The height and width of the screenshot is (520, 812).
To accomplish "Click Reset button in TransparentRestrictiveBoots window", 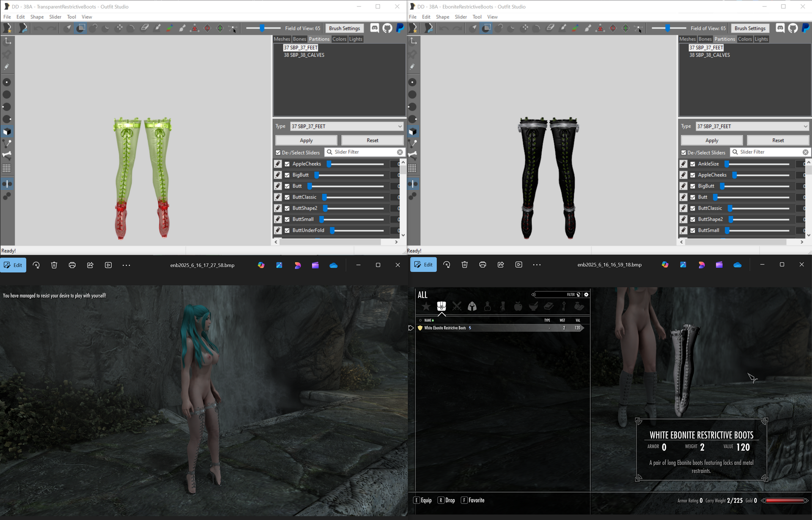I will click(x=373, y=140).
